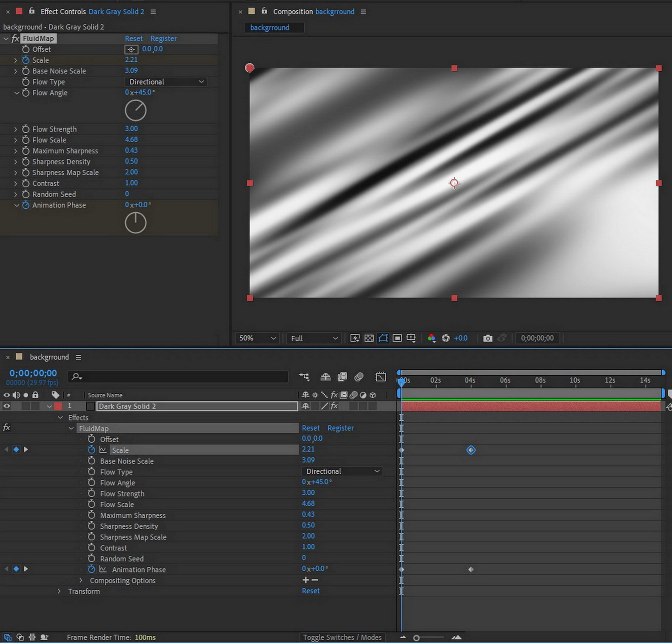Open the timeline Flow Type Directional dropdown
Viewport: 672px width, 643px height.
(343, 471)
